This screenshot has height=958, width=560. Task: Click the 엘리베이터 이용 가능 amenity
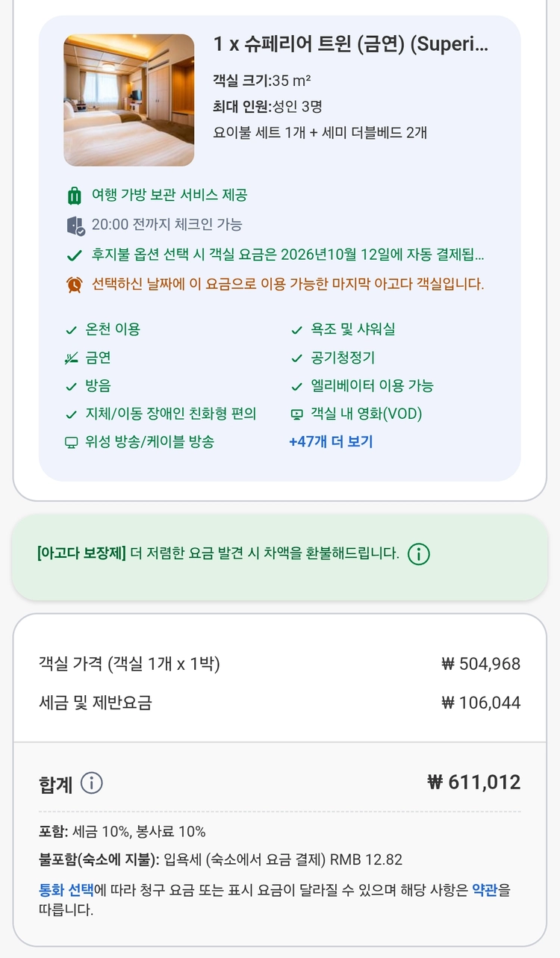[372, 386]
